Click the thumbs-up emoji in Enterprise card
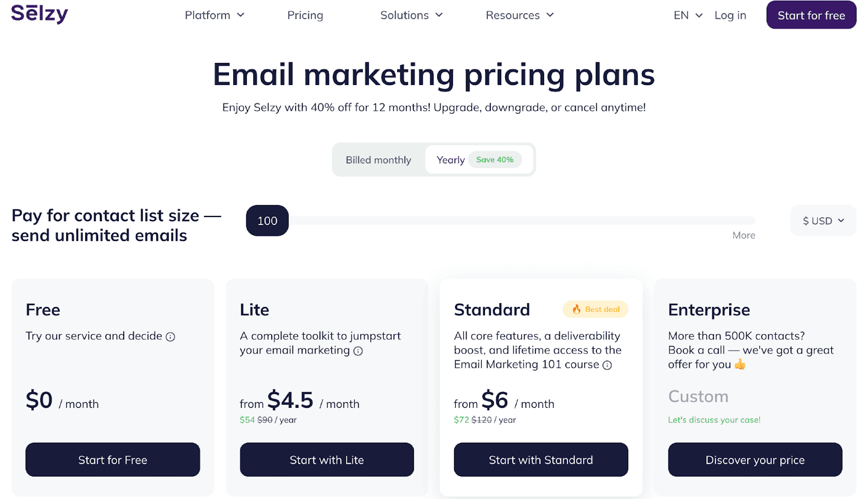This screenshot has height=499, width=868. 740,364
